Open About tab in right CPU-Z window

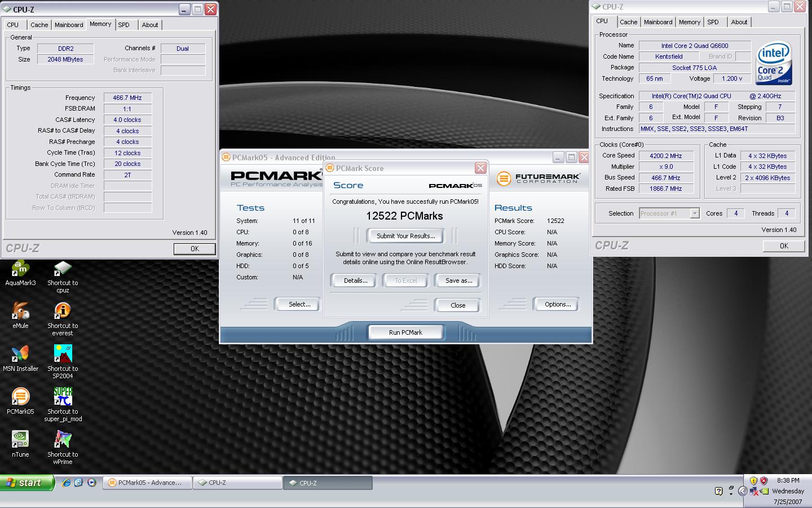[739, 22]
